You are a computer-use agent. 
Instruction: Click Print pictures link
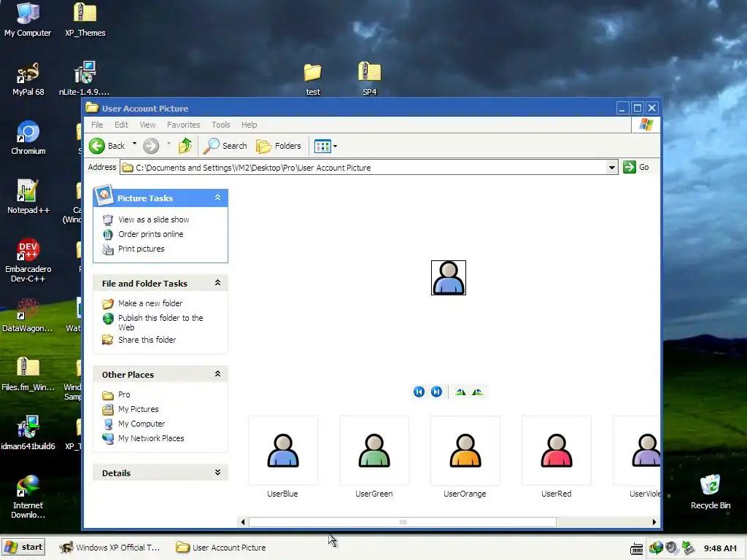click(141, 249)
